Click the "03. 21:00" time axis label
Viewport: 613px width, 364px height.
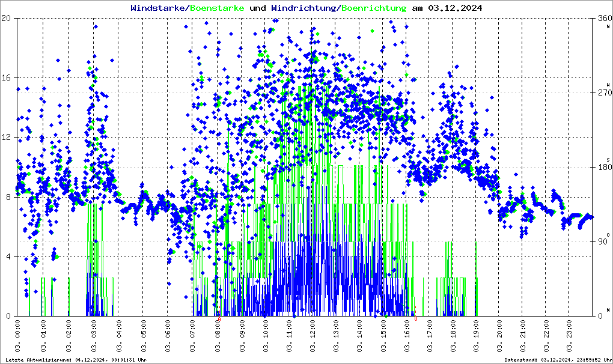coord(523,336)
